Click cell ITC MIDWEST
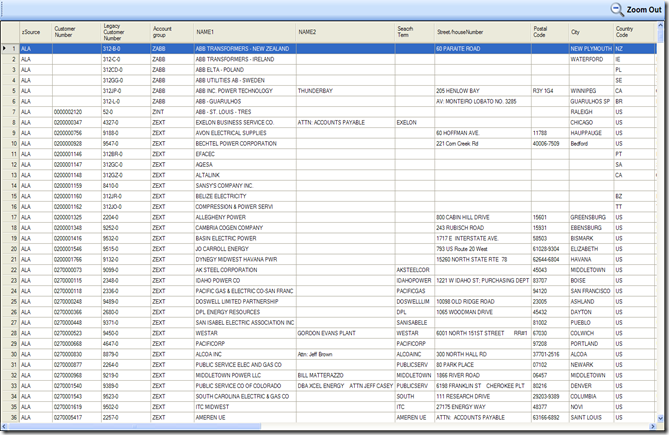This screenshot has height=435, width=669. coord(245,407)
